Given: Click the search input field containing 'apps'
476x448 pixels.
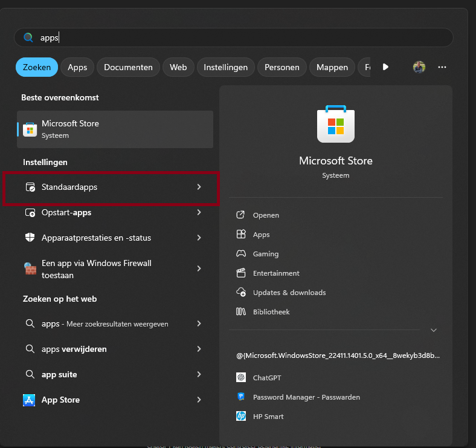Looking at the screenshot, I should [x=234, y=37].
